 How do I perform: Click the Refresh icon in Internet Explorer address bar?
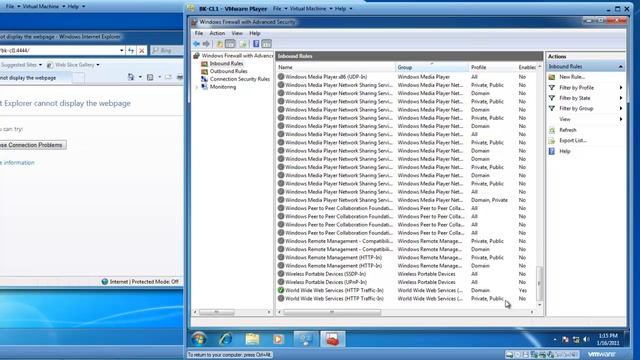pos(131,50)
